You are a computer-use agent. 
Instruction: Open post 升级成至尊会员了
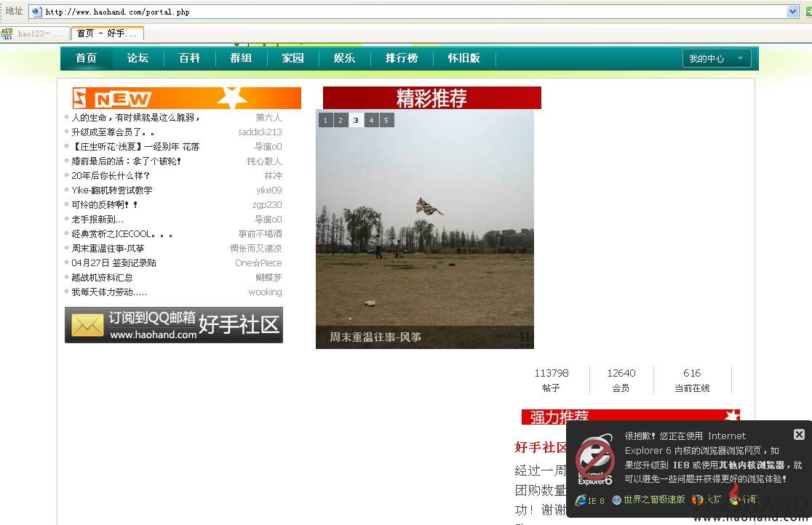tap(113, 132)
